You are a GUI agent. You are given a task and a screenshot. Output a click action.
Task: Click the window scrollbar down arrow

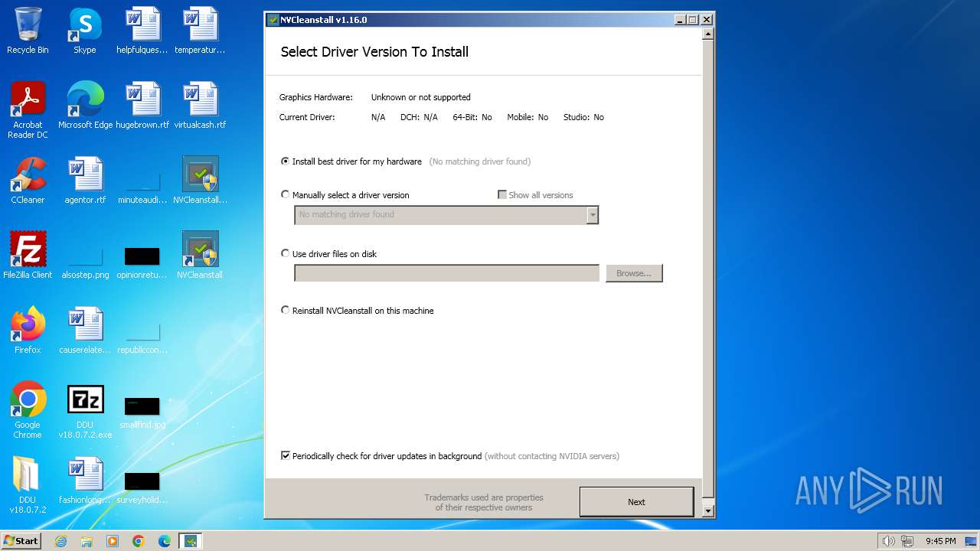tap(708, 510)
